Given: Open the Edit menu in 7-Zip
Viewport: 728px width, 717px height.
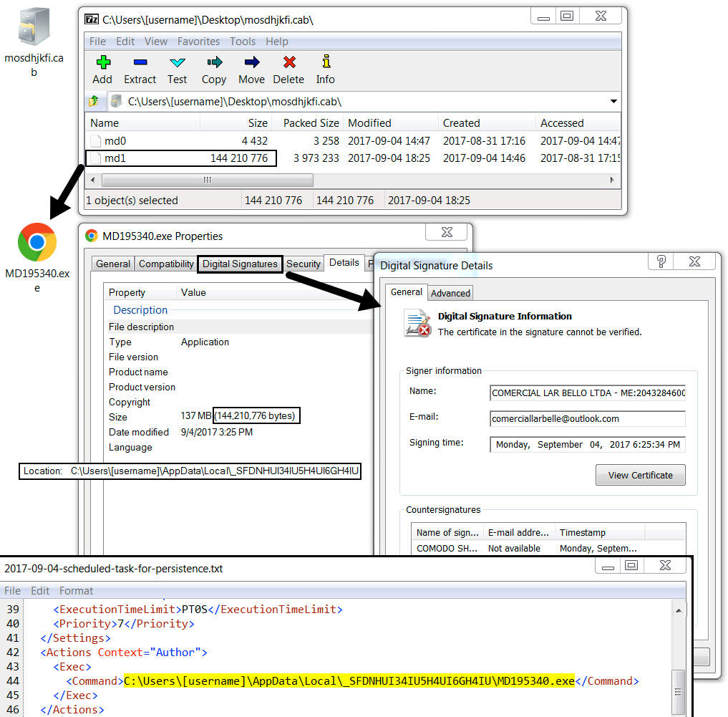Looking at the screenshot, I should click(x=125, y=42).
